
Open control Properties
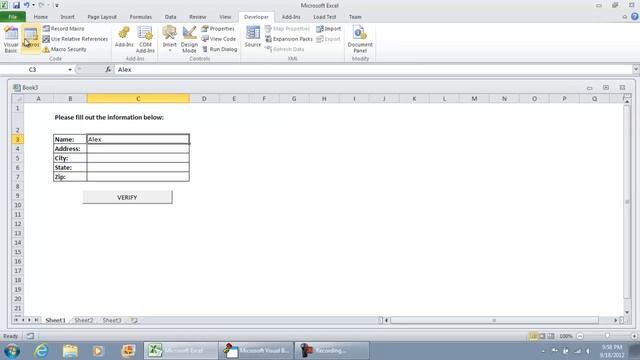(x=218, y=29)
